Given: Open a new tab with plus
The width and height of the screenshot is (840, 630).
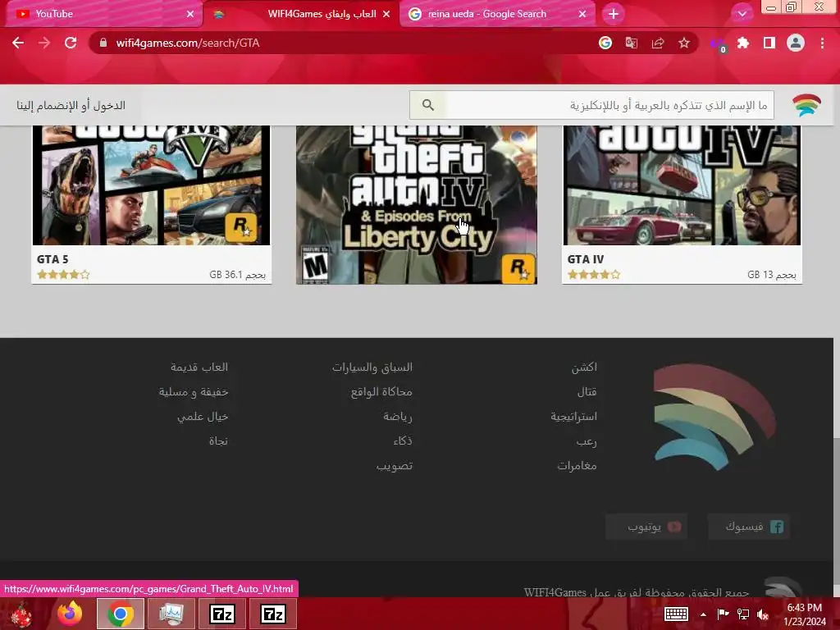Looking at the screenshot, I should coord(614,14).
